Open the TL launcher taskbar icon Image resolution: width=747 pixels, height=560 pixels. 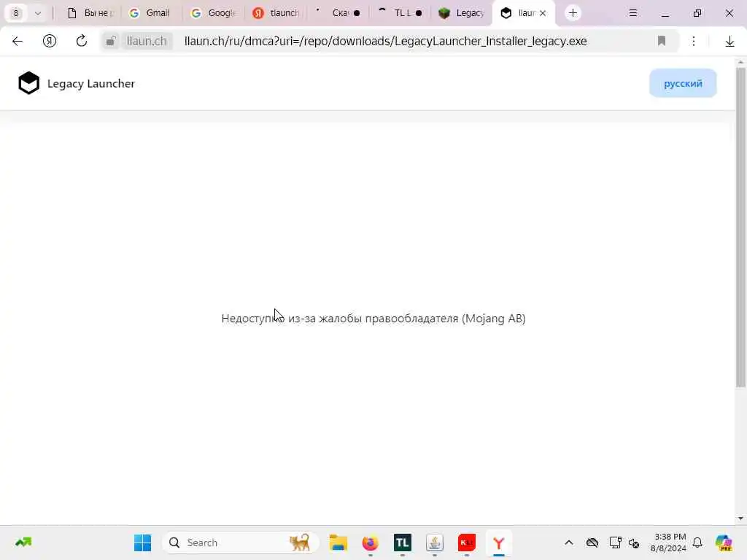(x=402, y=542)
